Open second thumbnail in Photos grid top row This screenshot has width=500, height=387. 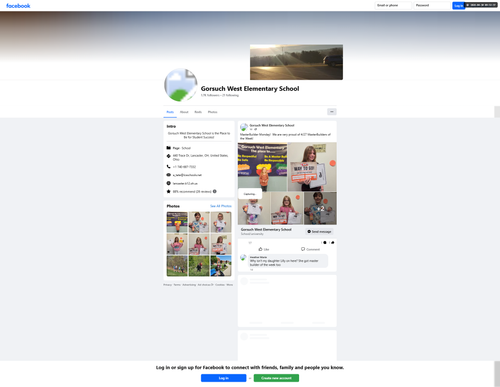[199, 222]
